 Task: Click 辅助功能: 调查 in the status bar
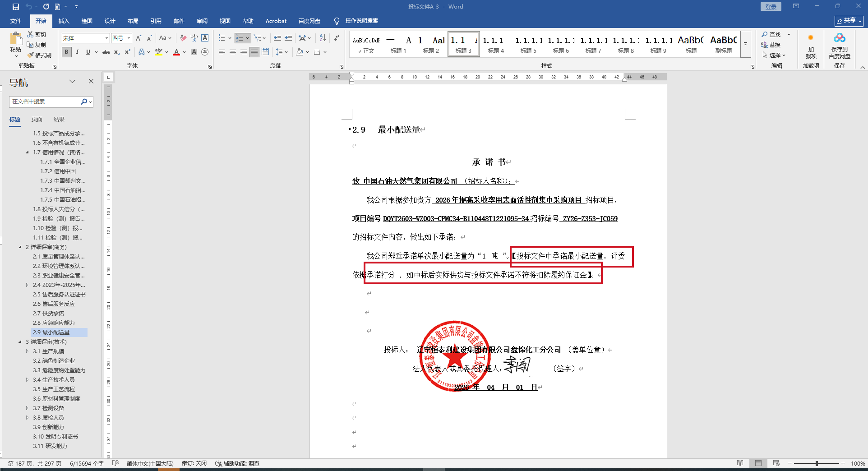coord(237,463)
